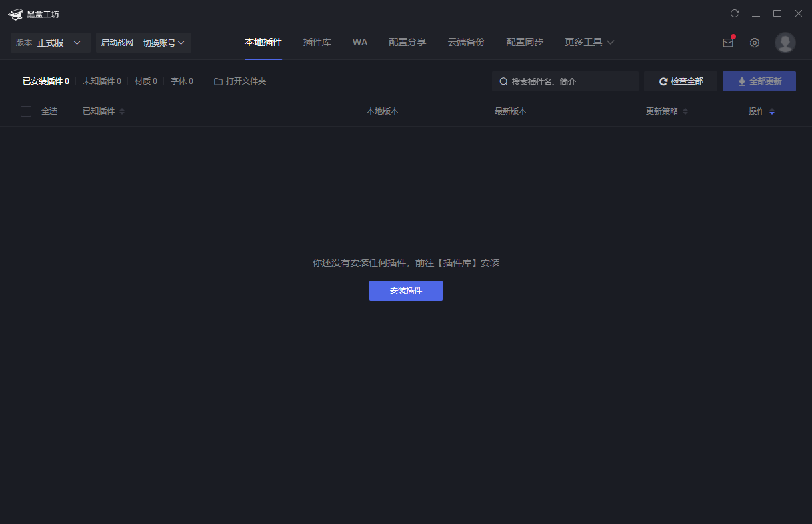This screenshot has width=812, height=524.
Task: Open the settings gear icon
Action: click(x=755, y=42)
